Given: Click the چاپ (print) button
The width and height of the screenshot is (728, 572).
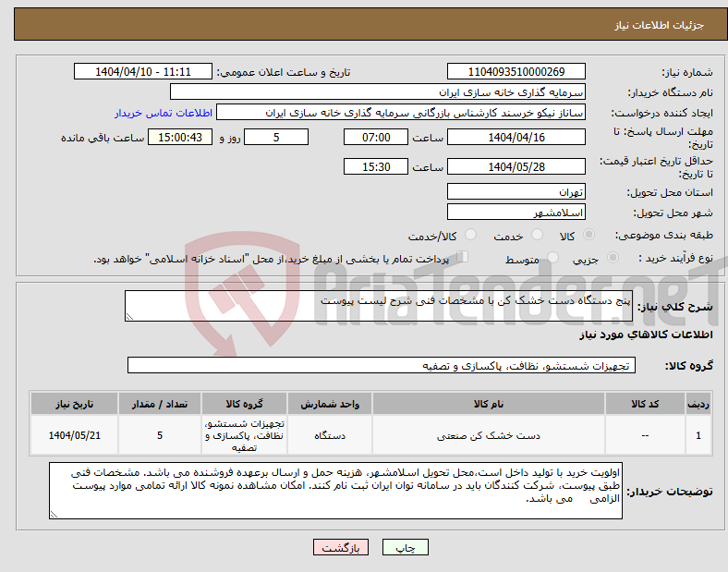Looking at the screenshot, I should click(405, 547).
